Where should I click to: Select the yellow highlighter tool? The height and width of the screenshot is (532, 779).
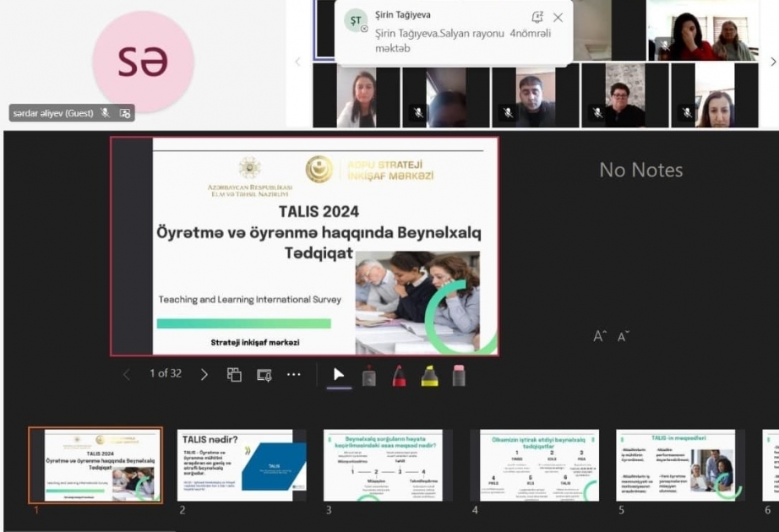tap(430, 376)
